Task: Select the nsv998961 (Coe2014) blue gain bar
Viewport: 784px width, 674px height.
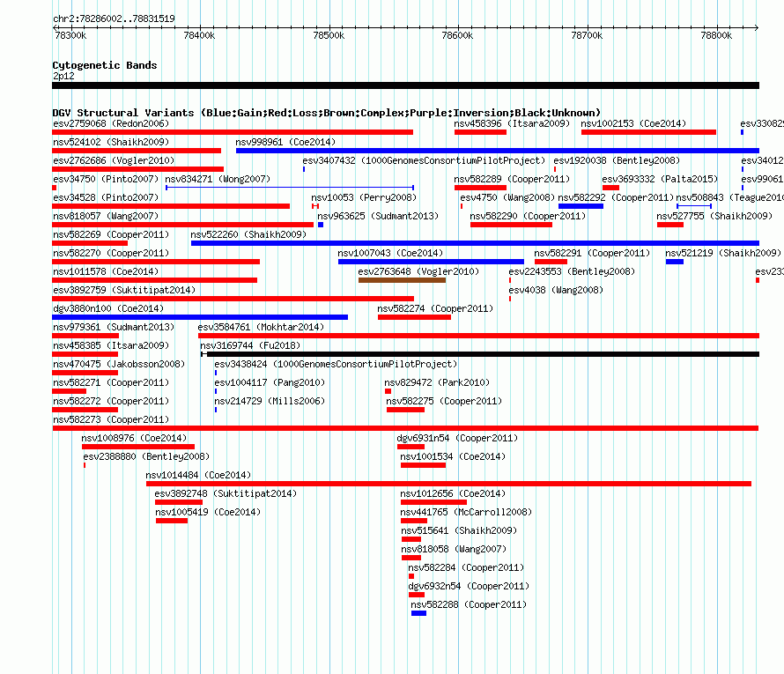Action: (x=498, y=151)
